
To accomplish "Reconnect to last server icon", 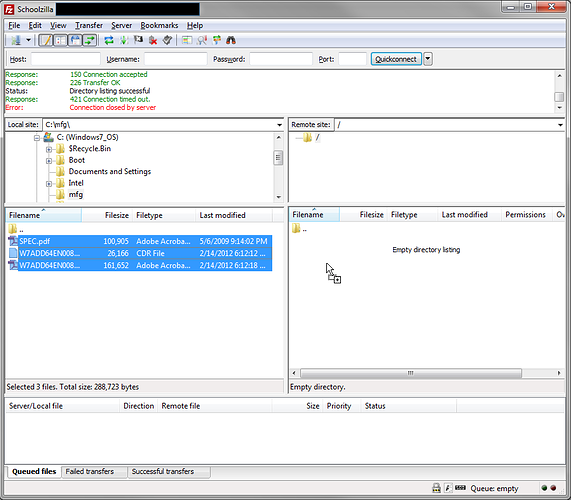I will [x=167, y=40].
